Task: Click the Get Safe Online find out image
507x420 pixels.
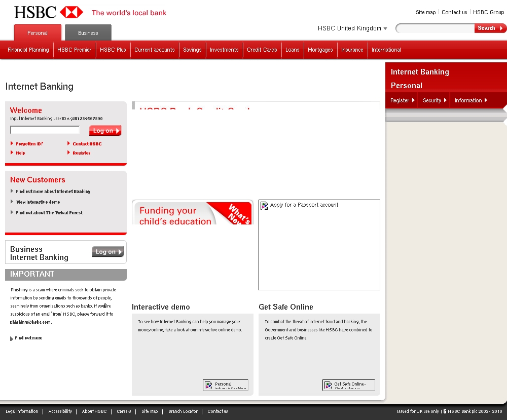Action: tap(349, 385)
